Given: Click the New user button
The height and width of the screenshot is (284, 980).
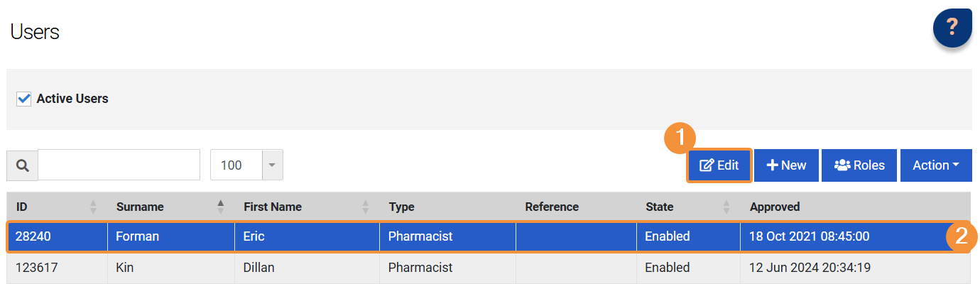Looking at the screenshot, I should coord(786,165).
